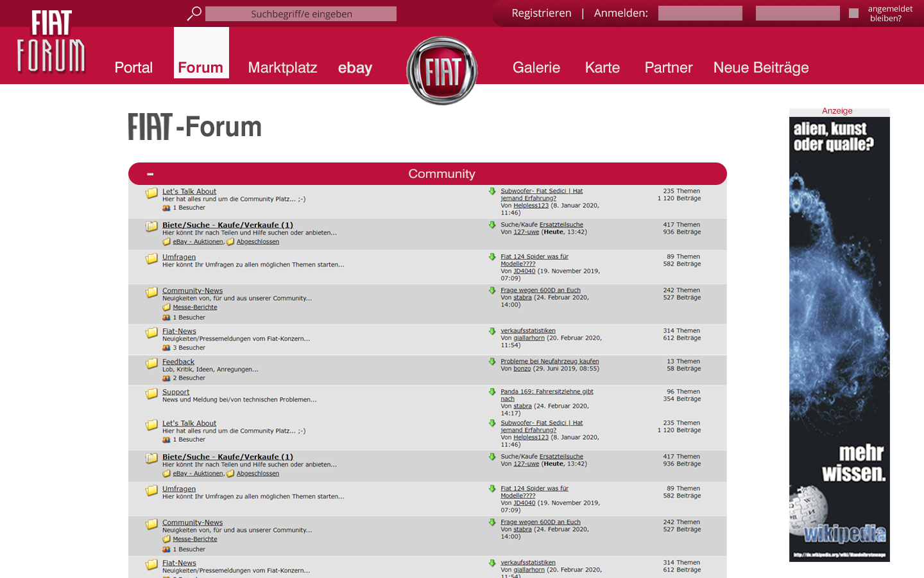The width and height of the screenshot is (924, 578).
Task: Open the Wikipedia advertisement banner
Action: 839,339
